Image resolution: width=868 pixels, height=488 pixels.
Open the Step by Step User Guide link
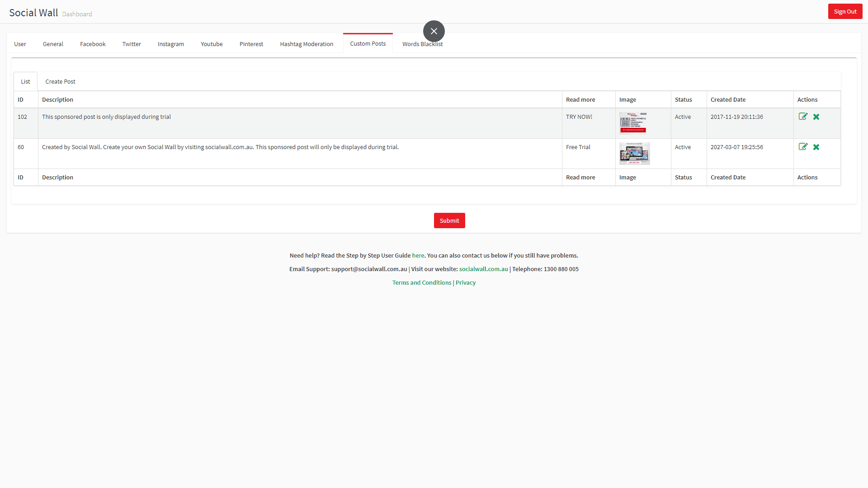pos(418,255)
